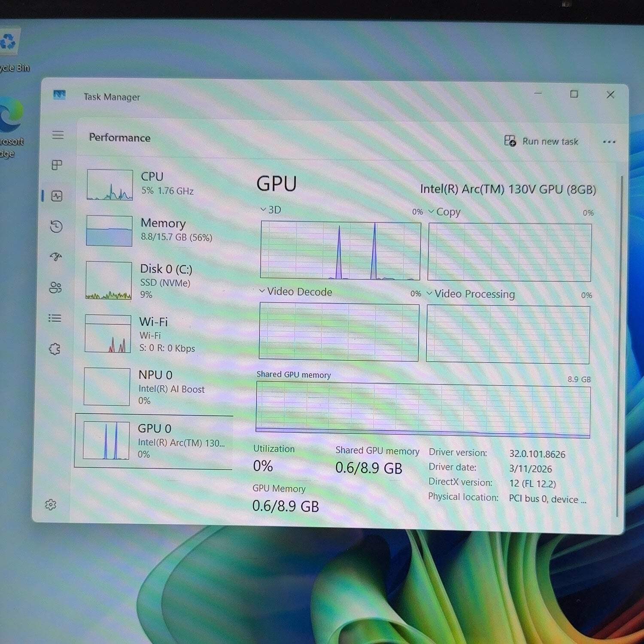Image resolution: width=644 pixels, height=644 pixels.
Task: Click the Wi-Fi mini graph thumbnail
Action: point(108,334)
